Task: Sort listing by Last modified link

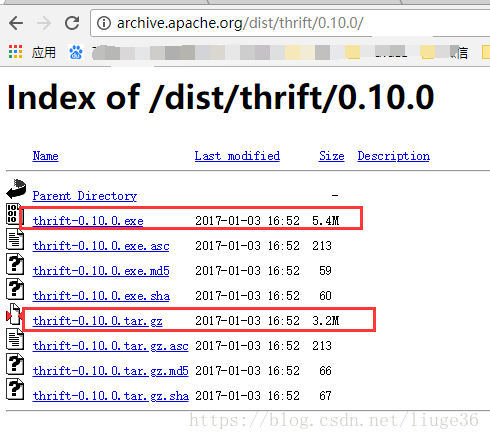Action: coord(237,156)
